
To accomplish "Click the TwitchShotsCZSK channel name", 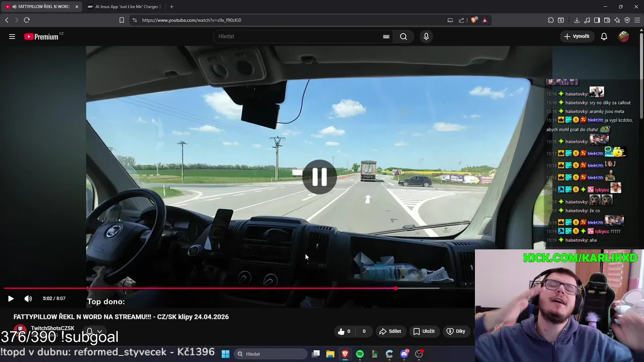I will (52, 328).
